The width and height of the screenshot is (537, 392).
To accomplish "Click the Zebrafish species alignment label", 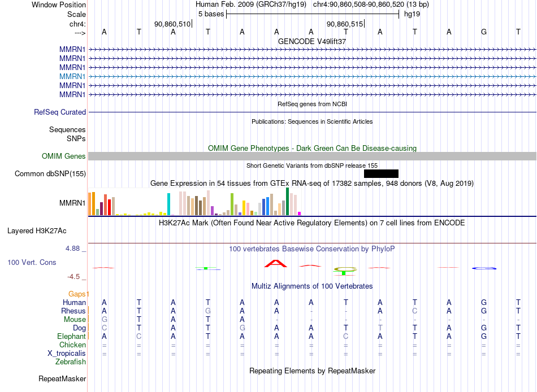I will (71, 361).
